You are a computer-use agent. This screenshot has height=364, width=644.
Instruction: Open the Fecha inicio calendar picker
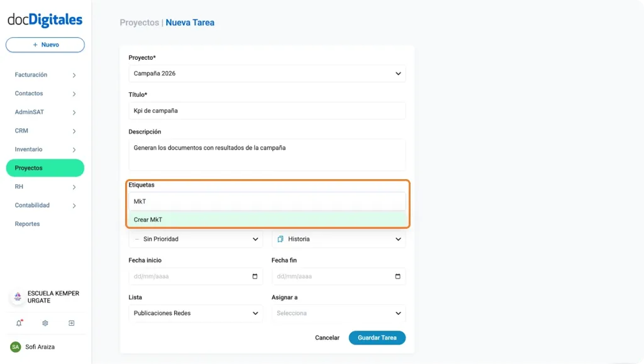pyautogui.click(x=255, y=276)
